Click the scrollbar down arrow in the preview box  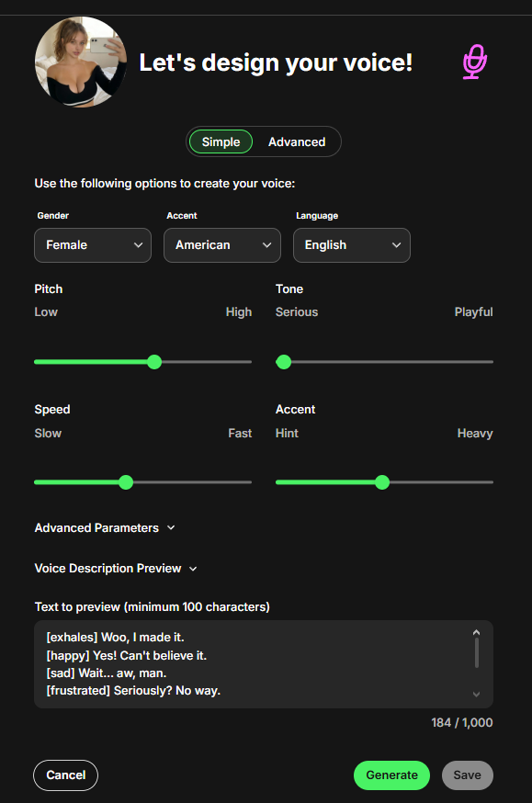[476, 694]
